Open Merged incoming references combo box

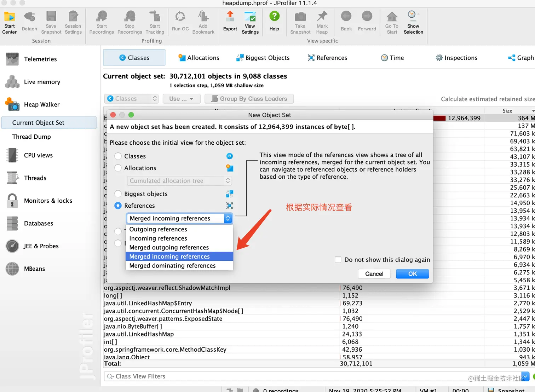click(x=179, y=218)
